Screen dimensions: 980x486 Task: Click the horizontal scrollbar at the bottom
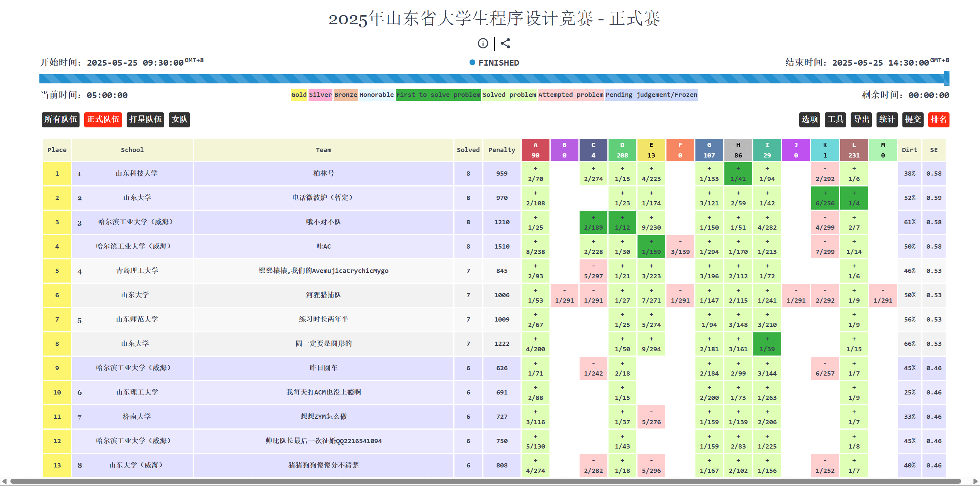coord(490,481)
